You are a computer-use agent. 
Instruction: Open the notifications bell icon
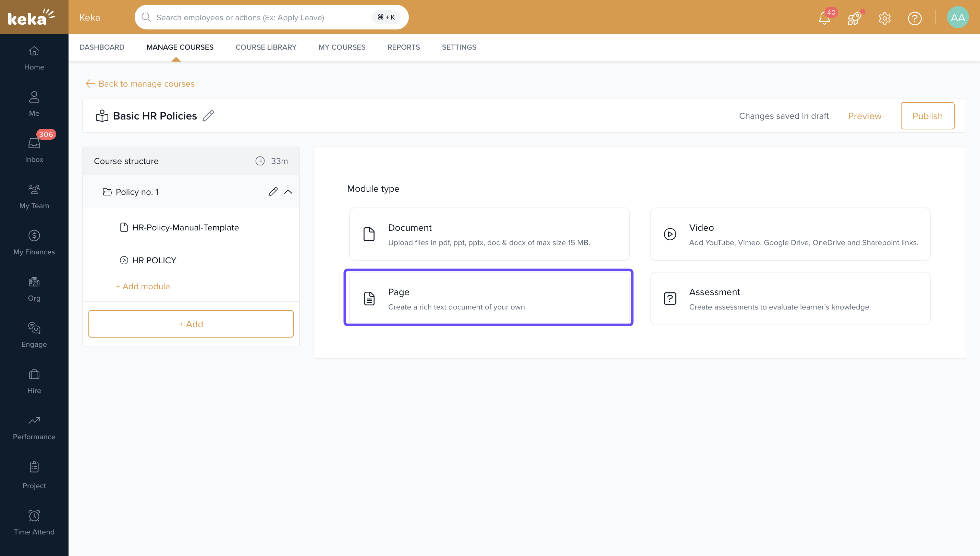click(824, 18)
